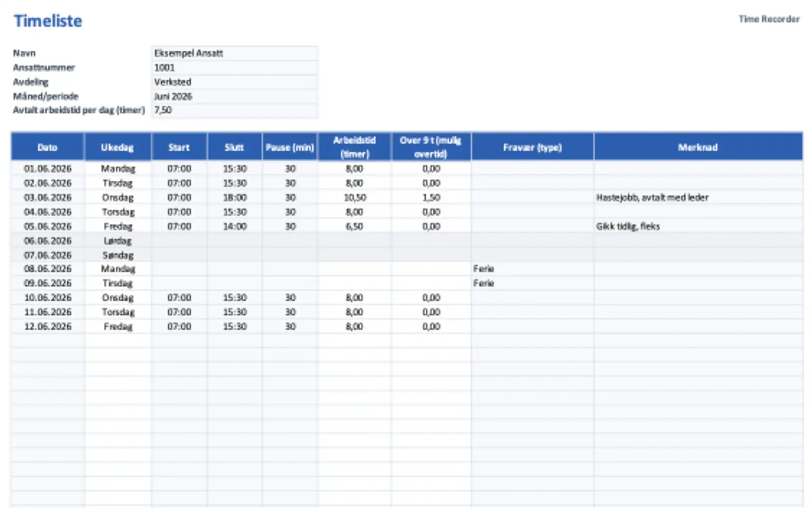This screenshot has height=508, width=812.
Task: Click the Slutt cell 14:00
Action: pos(234,227)
